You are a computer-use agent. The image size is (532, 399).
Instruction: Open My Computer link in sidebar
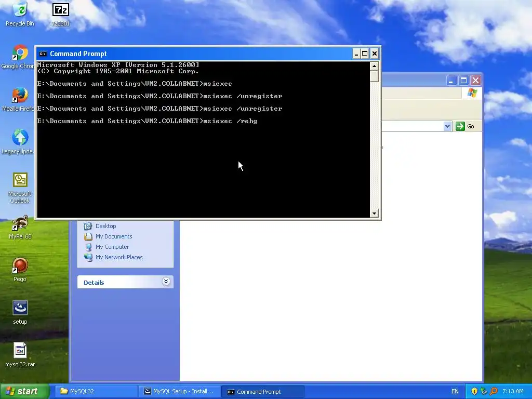click(x=112, y=247)
